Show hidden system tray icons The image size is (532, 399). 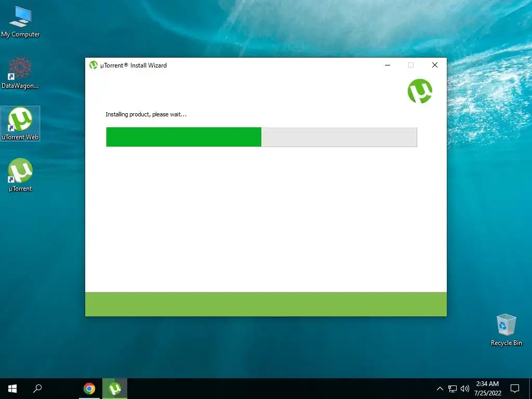[x=440, y=389]
